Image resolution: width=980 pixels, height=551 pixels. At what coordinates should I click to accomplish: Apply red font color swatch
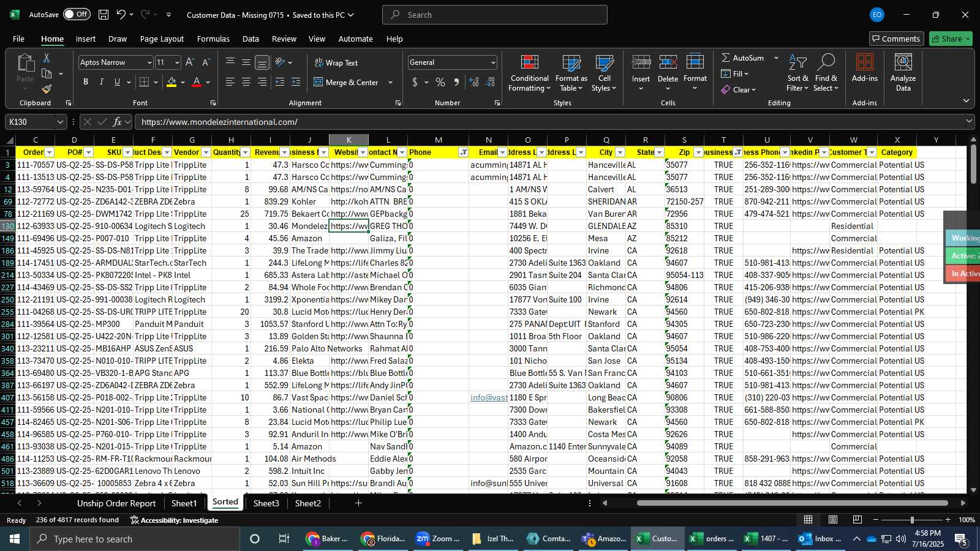pyautogui.click(x=197, y=82)
